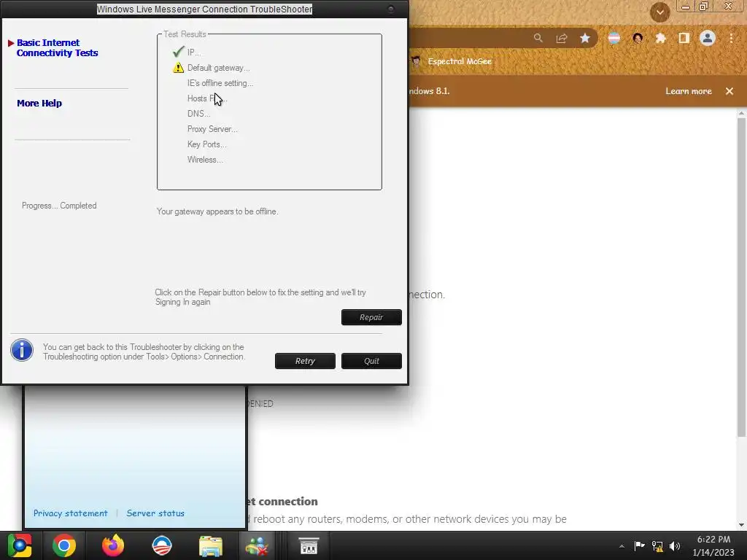Click the Chrome share page icon
This screenshot has width=747, height=560.
click(x=562, y=38)
